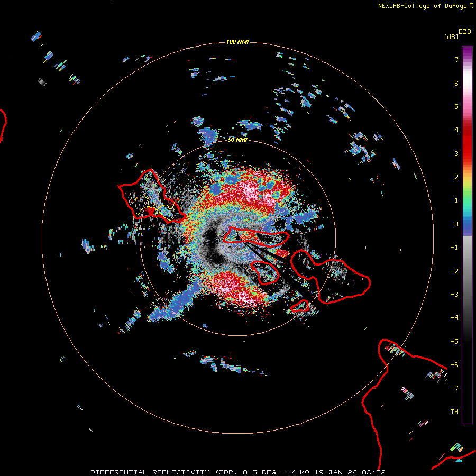This screenshot has height=476, width=476.
Task: Select the -2 value on the color scale
Action: coord(454,271)
